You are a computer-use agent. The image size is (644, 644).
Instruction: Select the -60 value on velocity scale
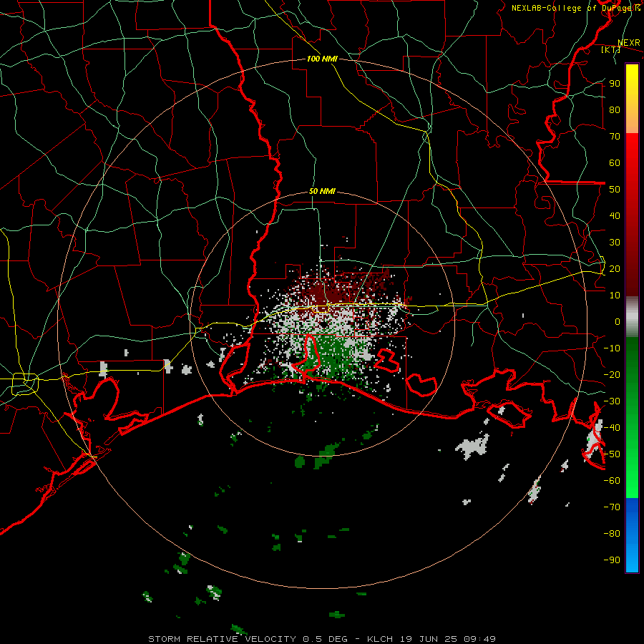pyautogui.click(x=612, y=481)
